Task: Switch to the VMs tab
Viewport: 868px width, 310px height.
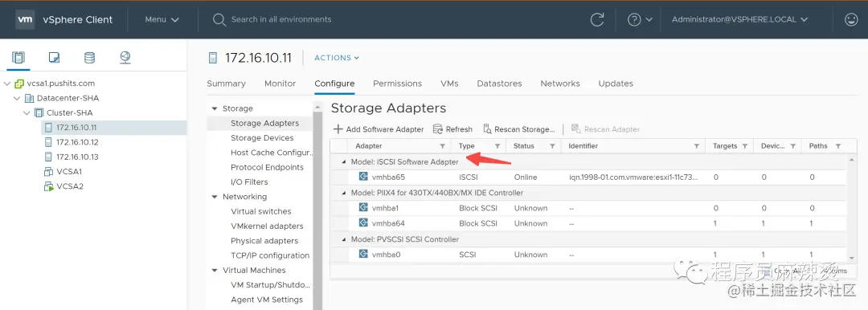Action: coord(449,84)
